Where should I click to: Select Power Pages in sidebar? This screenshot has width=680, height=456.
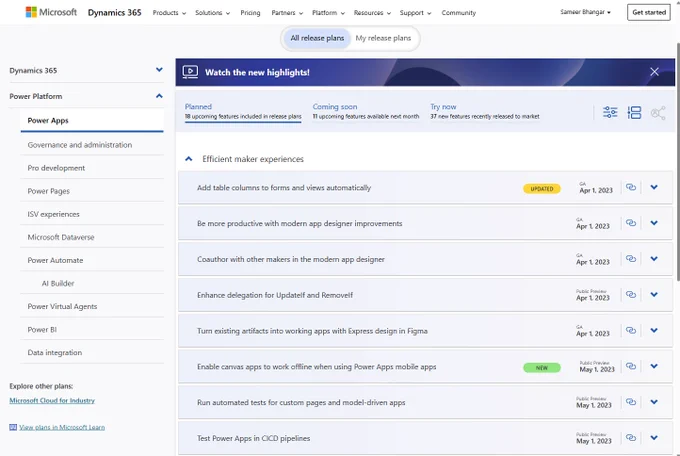tap(92, 191)
